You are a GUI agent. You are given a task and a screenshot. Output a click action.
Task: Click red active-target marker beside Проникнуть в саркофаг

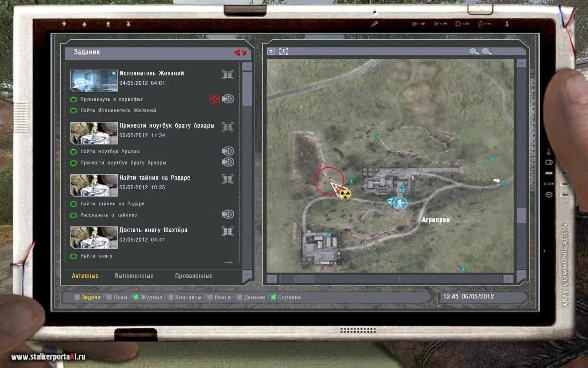(x=214, y=99)
